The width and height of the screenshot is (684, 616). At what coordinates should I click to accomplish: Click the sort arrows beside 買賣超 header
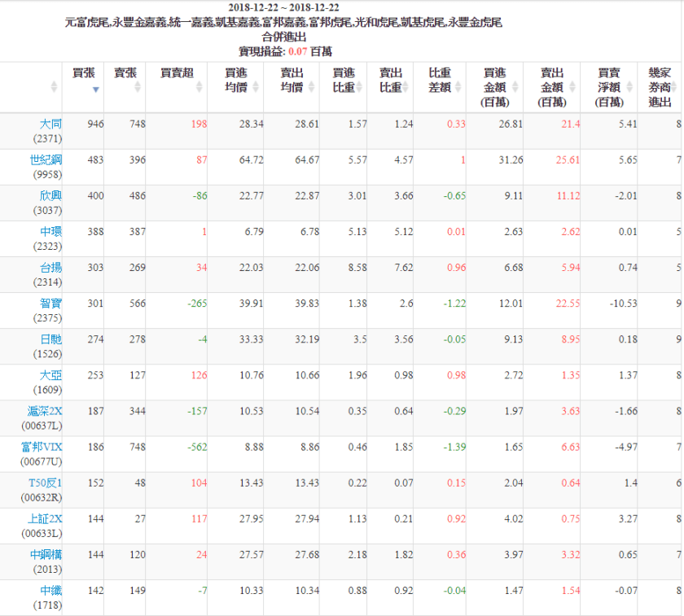pos(199,87)
